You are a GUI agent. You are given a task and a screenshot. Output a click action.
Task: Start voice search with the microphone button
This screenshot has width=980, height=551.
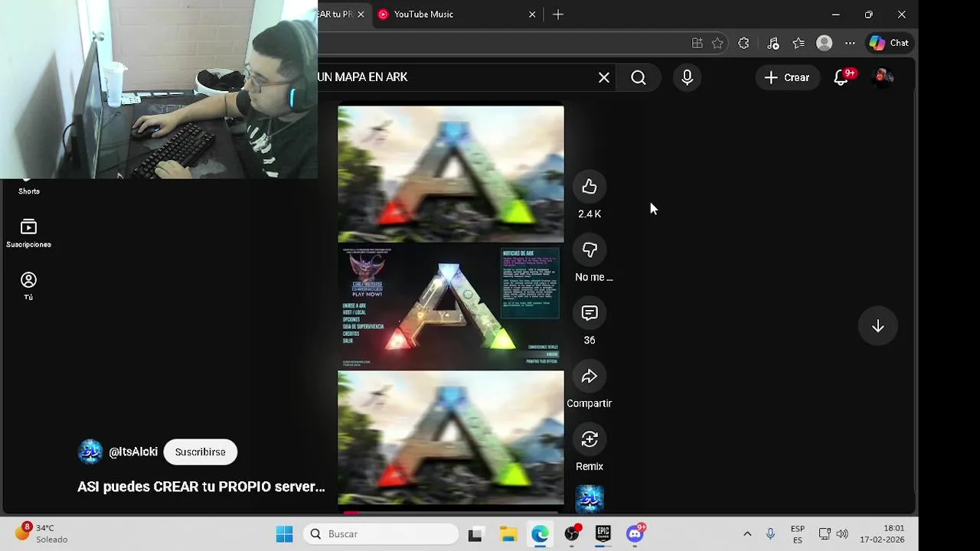pyautogui.click(x=687, y=77)
